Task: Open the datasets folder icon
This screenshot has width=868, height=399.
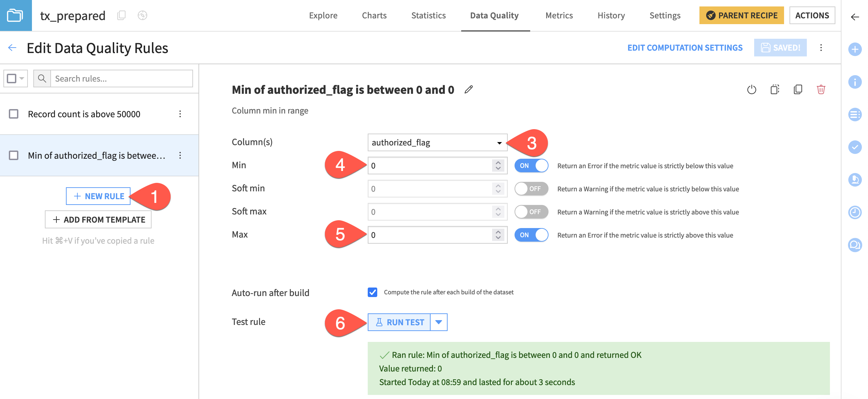Action: tap(15, 15)
